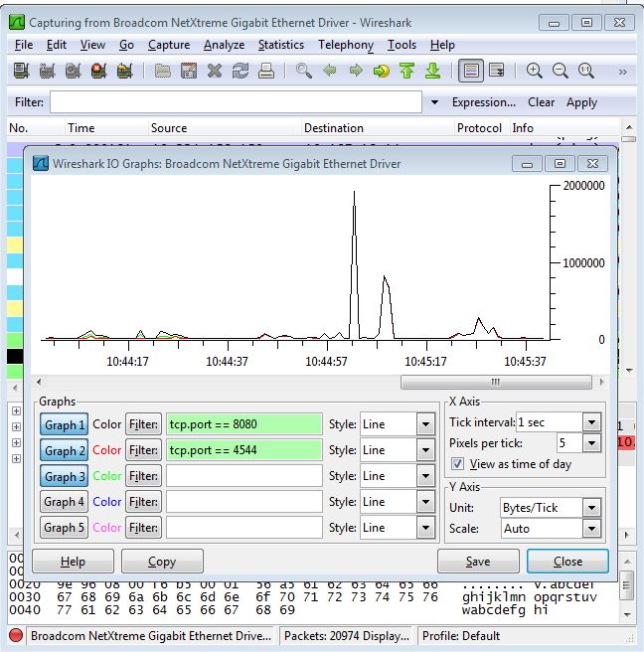Open the Edit menu
The image size is (644, 652).
tap(56, 45)
